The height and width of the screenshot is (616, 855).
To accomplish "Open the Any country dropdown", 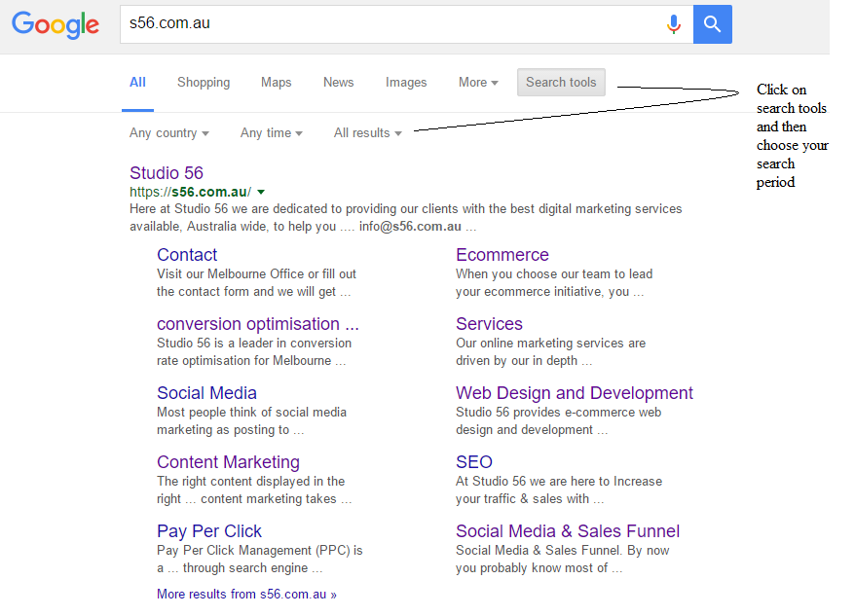I will [x=168, y=133].
